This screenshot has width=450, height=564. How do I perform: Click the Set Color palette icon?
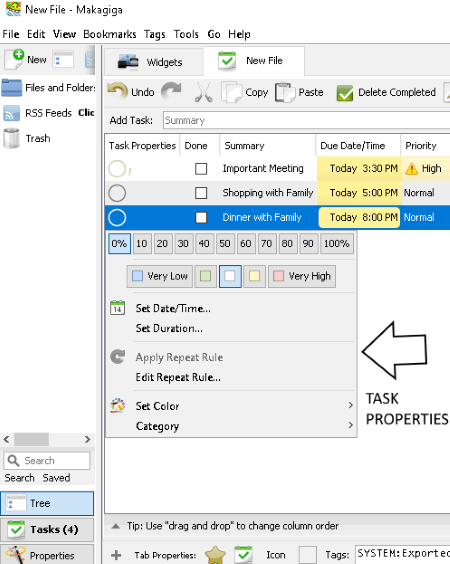(x=118, y=405)
